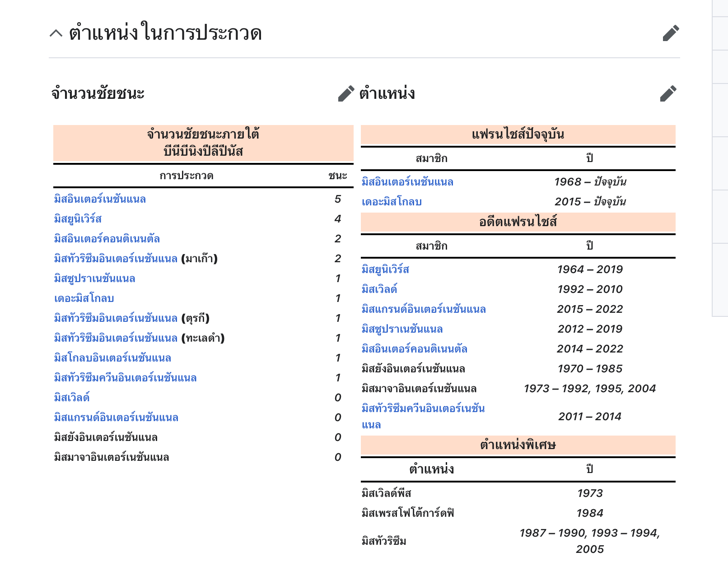The image size is (728, 566).
Task: Click the year range '1964 – 2019'
Action: point(590,269)
